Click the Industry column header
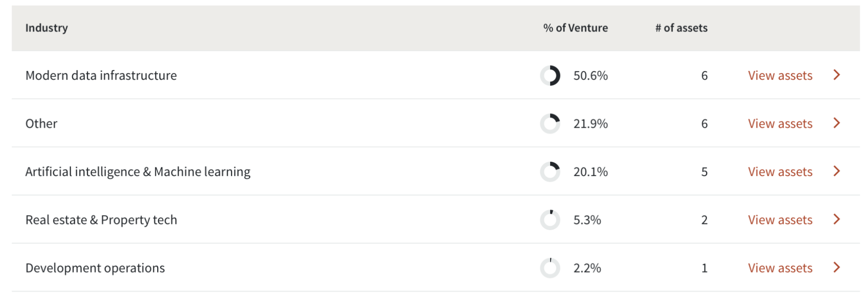This screenshot has height=297, width=868. click(46, 28)
